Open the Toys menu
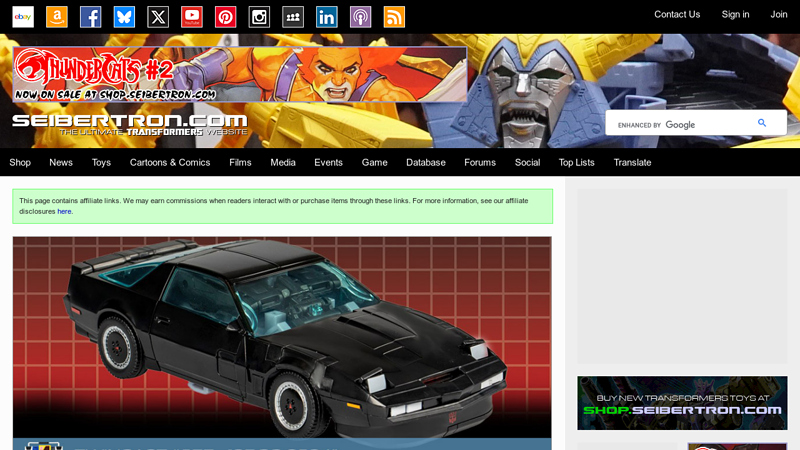800x450 pixels. point(101,162)
